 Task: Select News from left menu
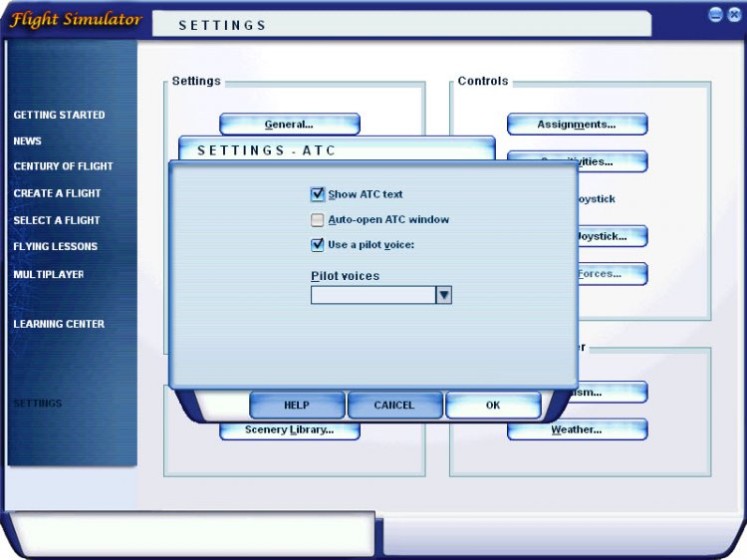click(x=28, y=141)
